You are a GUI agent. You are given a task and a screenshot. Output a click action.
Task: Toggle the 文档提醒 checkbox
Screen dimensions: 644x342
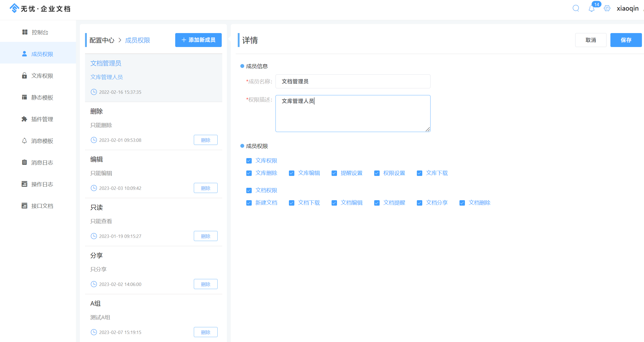377,203
